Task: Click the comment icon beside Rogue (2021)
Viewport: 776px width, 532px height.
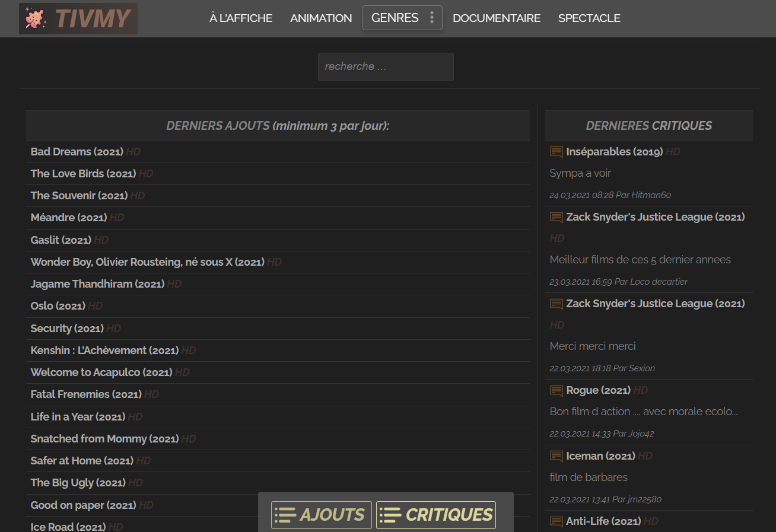Action: pyautogui.click(x=556, y=390)
